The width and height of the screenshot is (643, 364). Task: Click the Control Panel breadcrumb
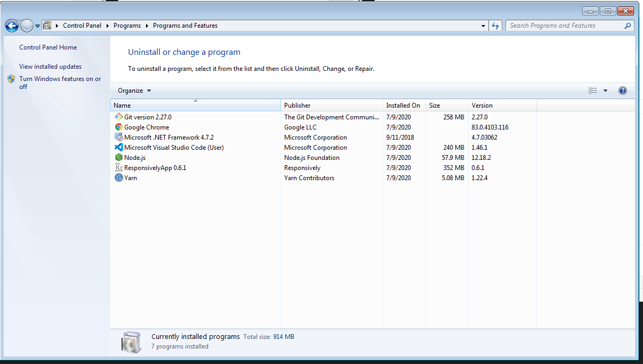(x=82, y=26)
